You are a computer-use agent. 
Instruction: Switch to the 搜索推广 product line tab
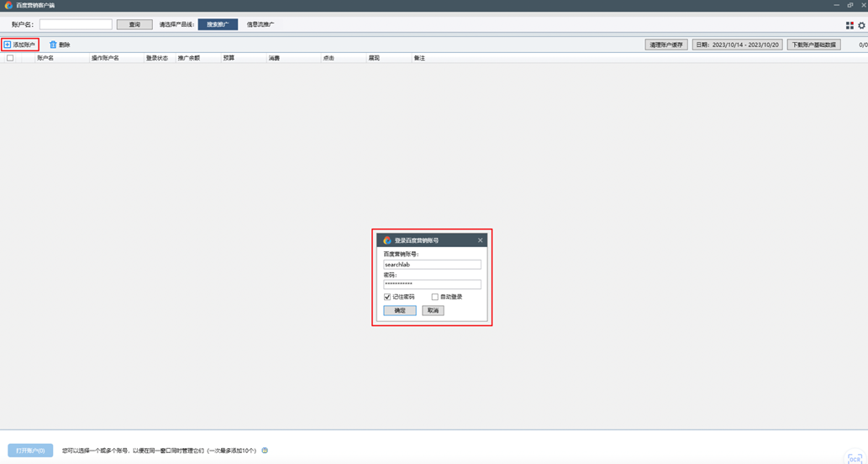(x=218, y=24)
